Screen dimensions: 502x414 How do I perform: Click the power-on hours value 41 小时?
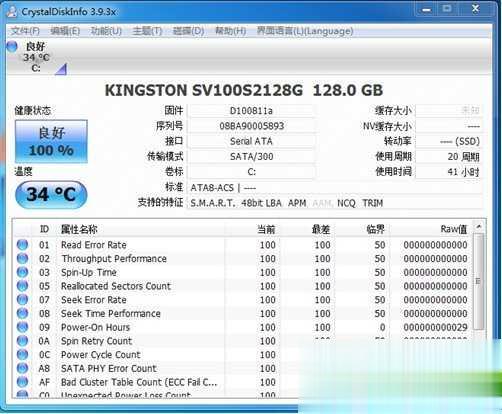[x=449, y=172]
